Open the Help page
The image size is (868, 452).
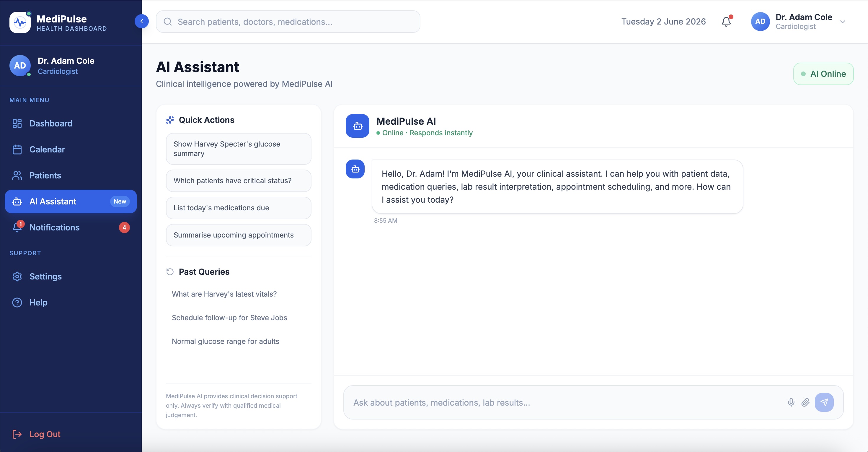(x=71, y=302)
